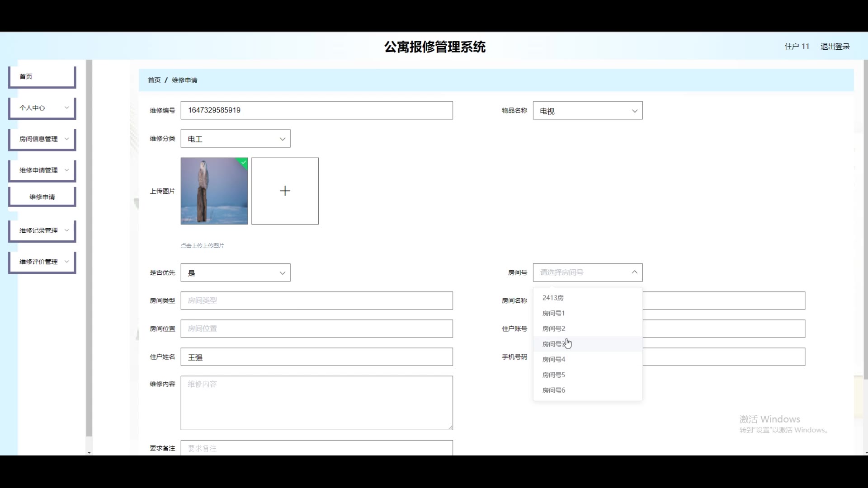Focus the 维修内容 text area

[316, 403]
